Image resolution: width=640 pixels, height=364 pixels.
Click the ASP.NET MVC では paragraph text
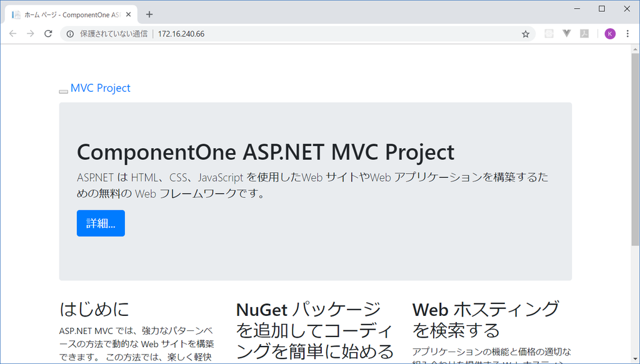tap(137, 343)
